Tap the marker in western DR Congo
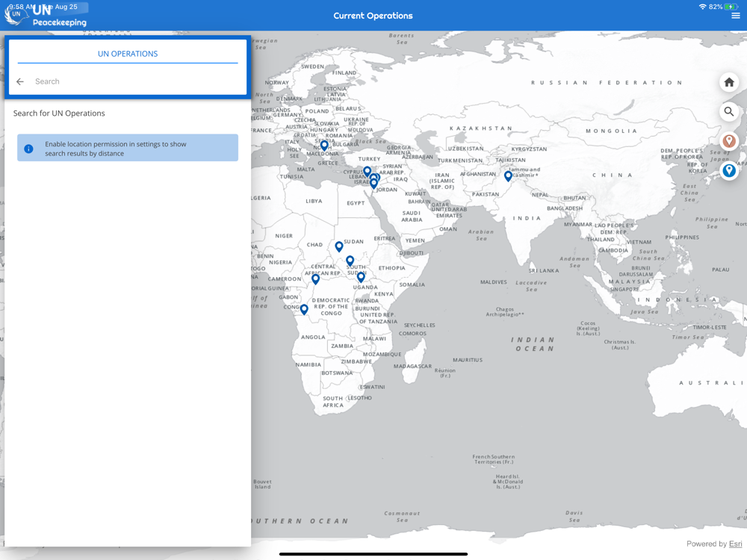Image resolution: width=747 pixels, height=560 pixels. tap(304, 310)
